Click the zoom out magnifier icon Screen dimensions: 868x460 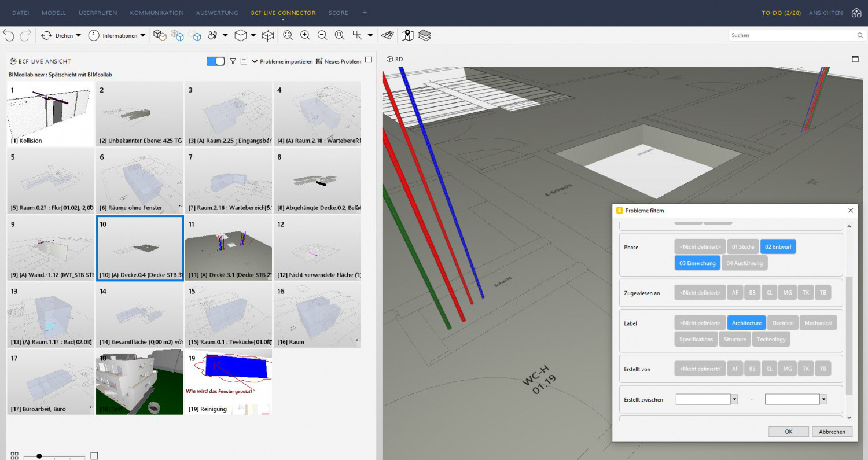pos(322,35)
